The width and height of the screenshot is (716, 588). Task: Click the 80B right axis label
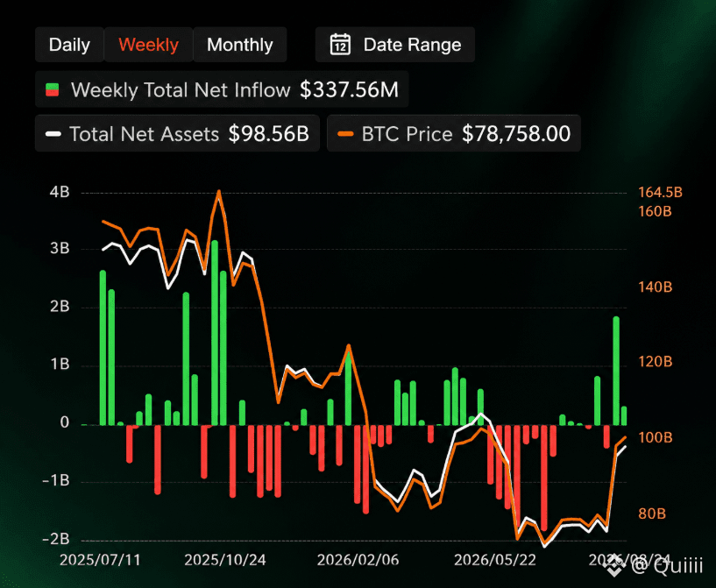tap(652, 514)
